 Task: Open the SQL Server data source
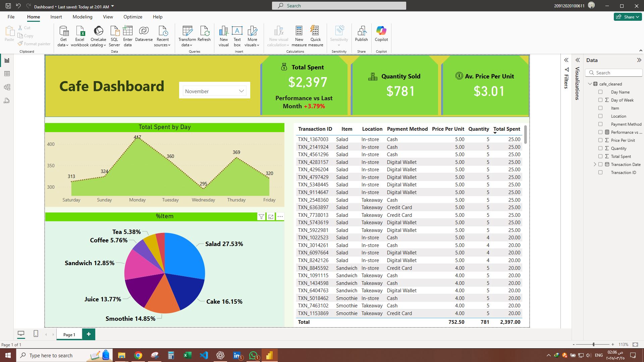(114, 32)
